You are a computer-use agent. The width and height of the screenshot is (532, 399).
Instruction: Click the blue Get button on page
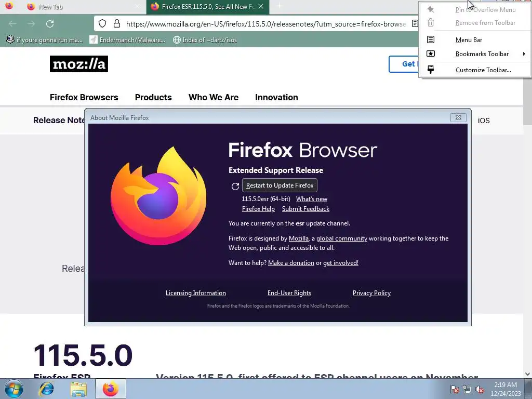(404, 64)
